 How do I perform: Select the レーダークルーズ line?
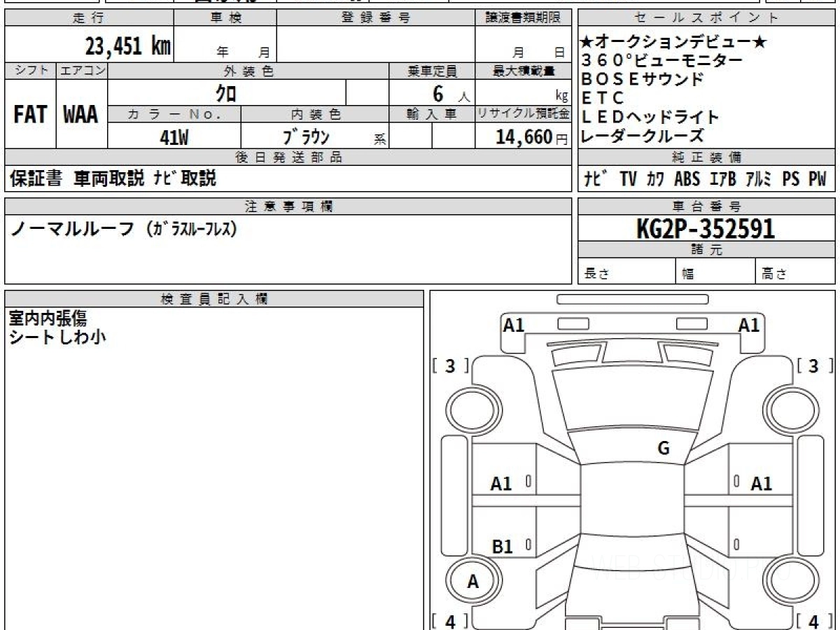642,136
